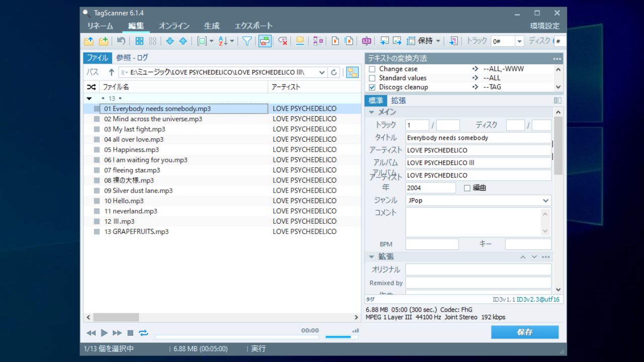Click the first picture icon with blue arrow
This screenshot has height=362, width=644.
(384, 41)
